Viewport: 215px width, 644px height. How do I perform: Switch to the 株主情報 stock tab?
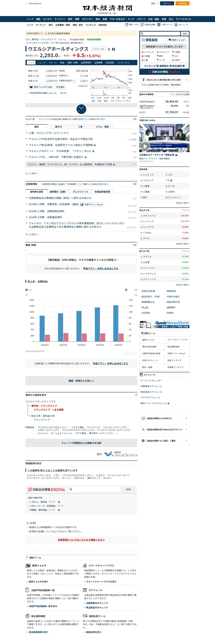point(110,63)
